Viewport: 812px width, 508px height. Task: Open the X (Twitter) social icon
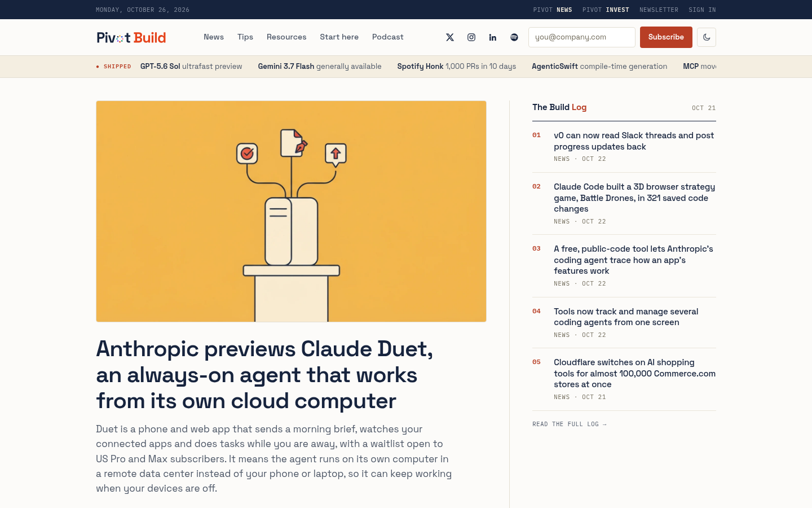450,37
